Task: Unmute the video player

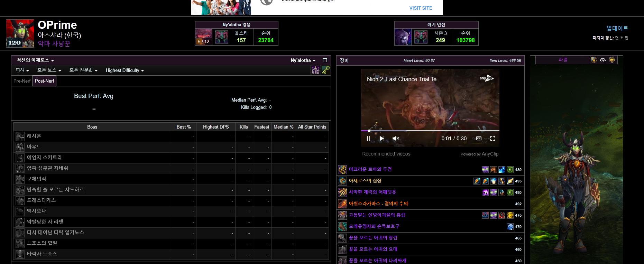Action: click(396, 139)
